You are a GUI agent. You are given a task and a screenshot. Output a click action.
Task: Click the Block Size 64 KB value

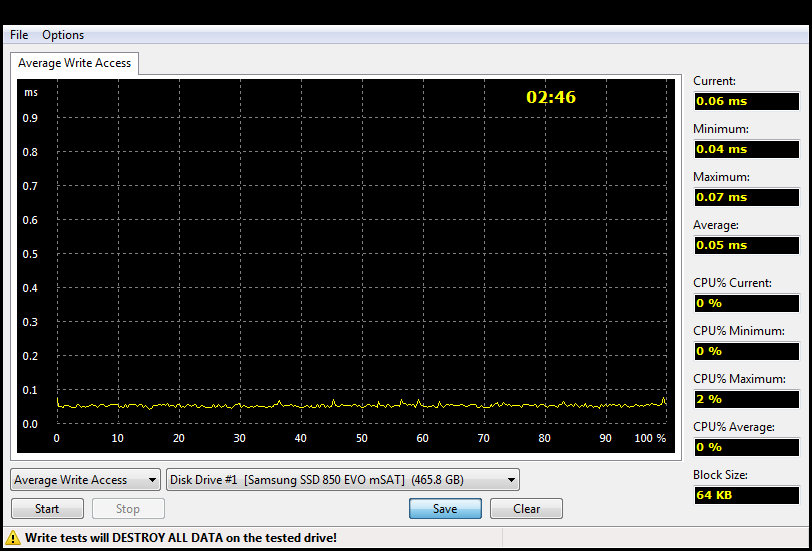click(747, 495)
